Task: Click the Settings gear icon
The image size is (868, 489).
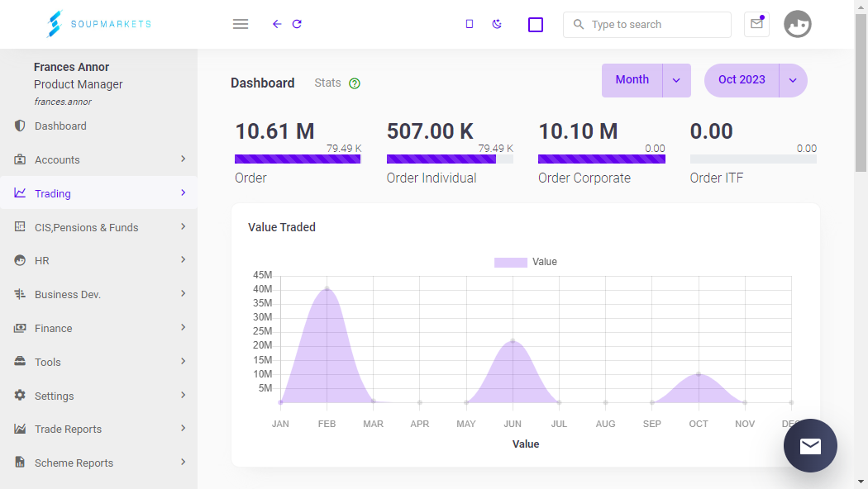Action: pyautogui.click(x=20, y=395)
